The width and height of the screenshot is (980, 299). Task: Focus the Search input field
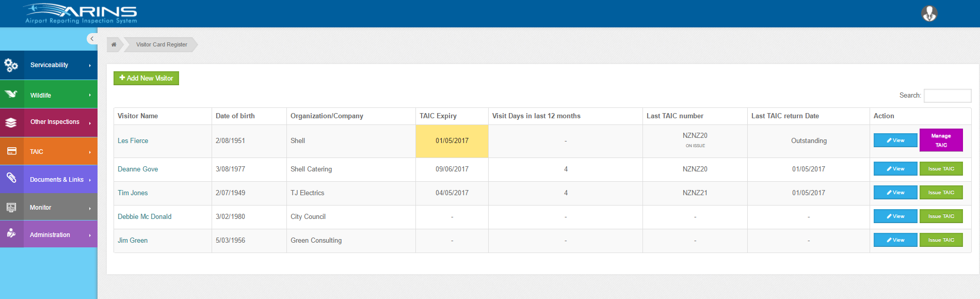(947, 96)
